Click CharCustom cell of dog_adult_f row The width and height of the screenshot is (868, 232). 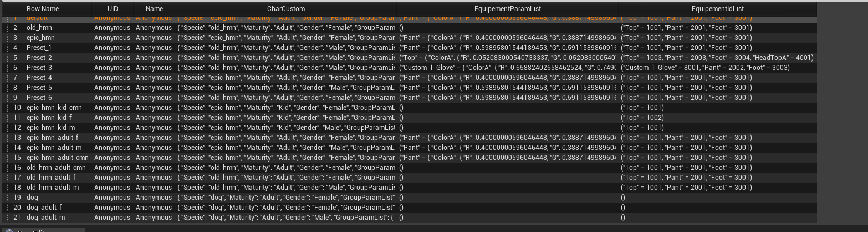285,208
